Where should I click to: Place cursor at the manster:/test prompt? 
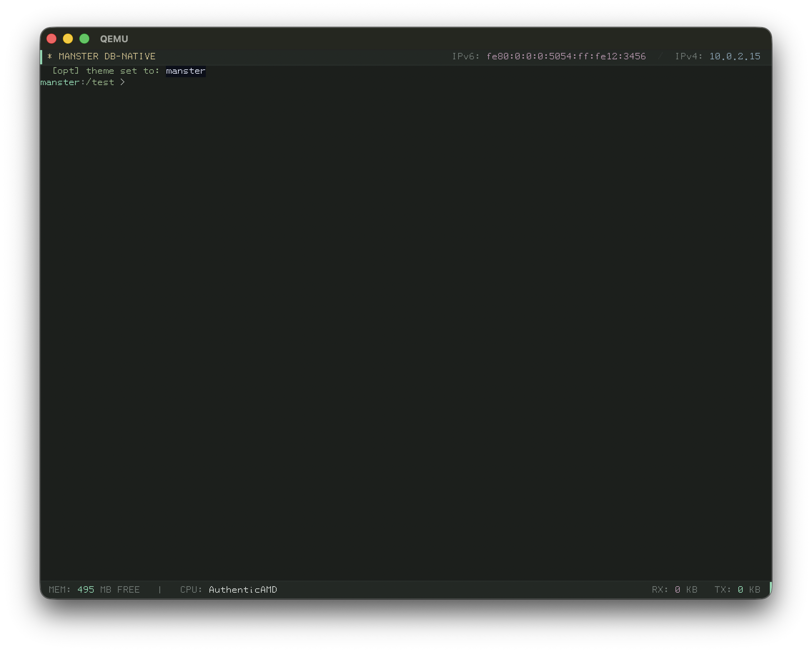pos(124,82)
